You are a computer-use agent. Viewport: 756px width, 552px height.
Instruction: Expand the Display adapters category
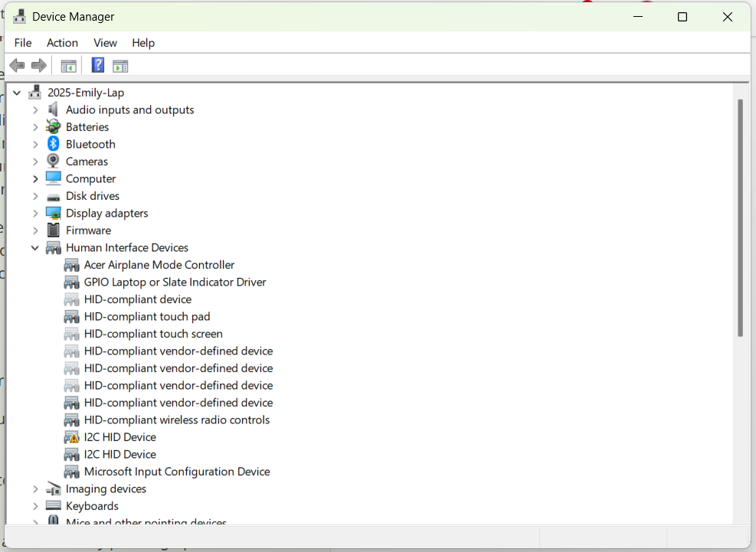point(35,213)
